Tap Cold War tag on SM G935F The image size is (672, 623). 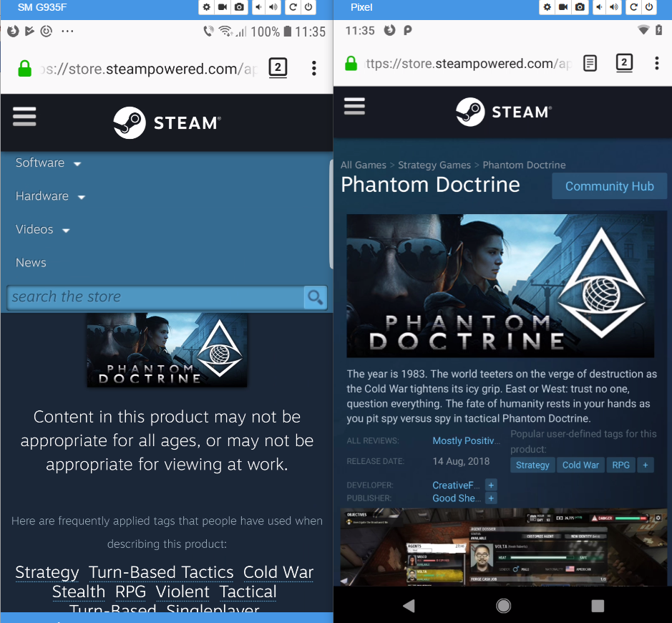coord(278,572)
